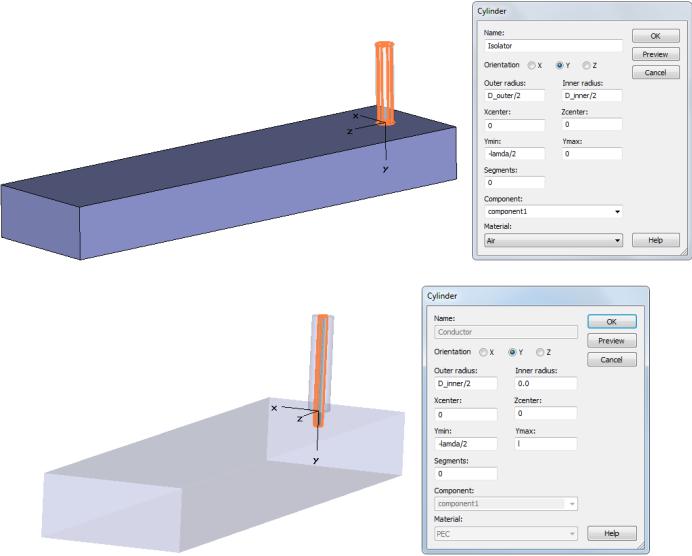The width and height of the screenshot is (692, 556).
Task: Click Outer radius field with D_outer/2
Action: (514, 96)
